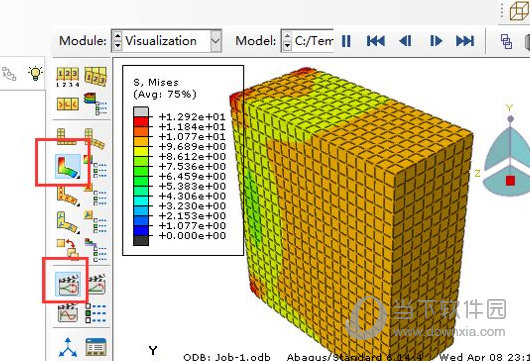Open Material Orientation Options icon

(95, 221)
